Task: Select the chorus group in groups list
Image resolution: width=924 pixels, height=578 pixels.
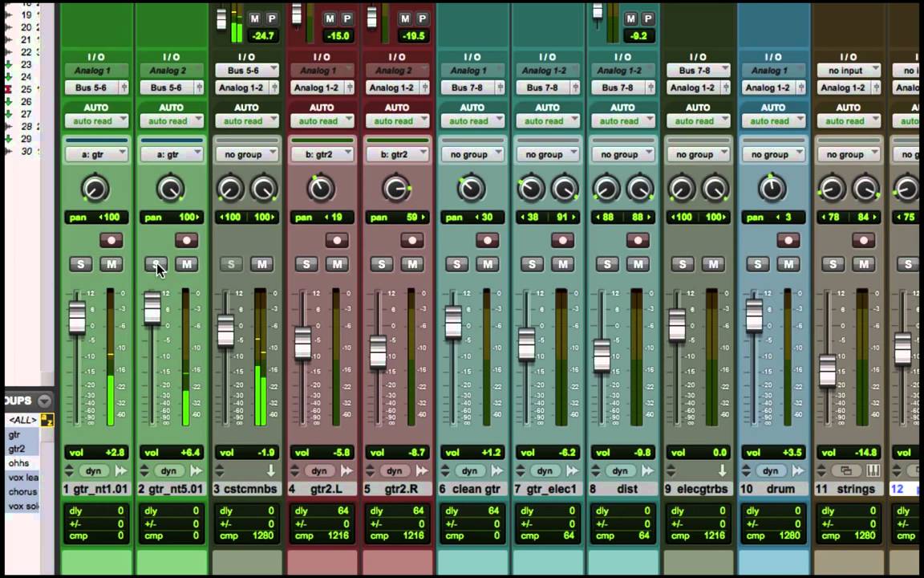Action: pos(22,491)
